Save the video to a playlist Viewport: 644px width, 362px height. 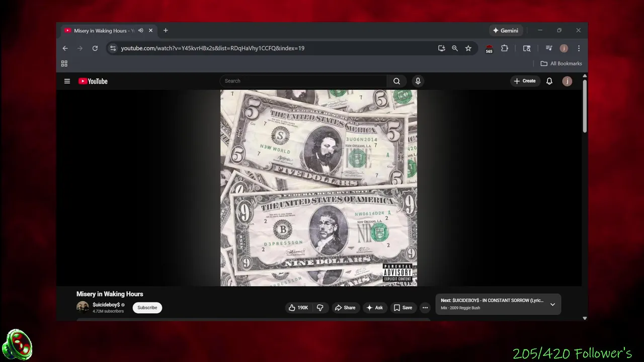(x=403, y=308)
